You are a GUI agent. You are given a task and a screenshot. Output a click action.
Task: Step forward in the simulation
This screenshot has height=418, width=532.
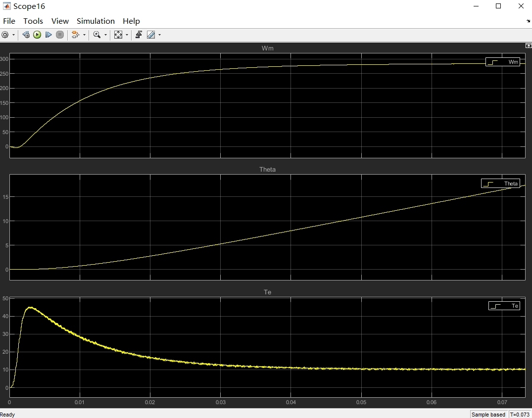click(x=48, y=35)
